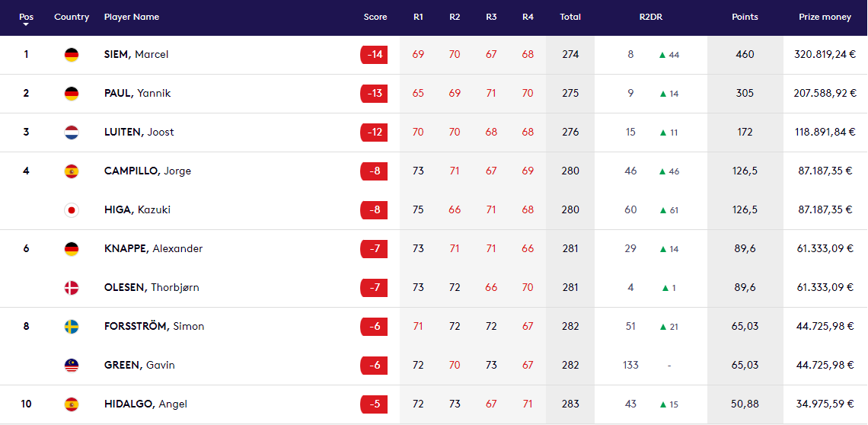Click Spain flag next to Angel Hidalgo
This screenshot has height=425, width=868.
[72, 404]
